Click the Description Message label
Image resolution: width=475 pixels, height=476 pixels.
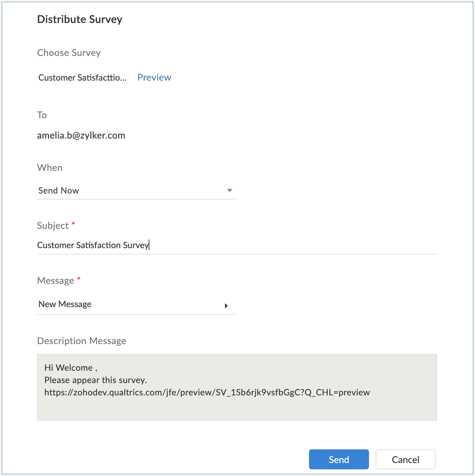pyautogui.click(x=82, y=341)
